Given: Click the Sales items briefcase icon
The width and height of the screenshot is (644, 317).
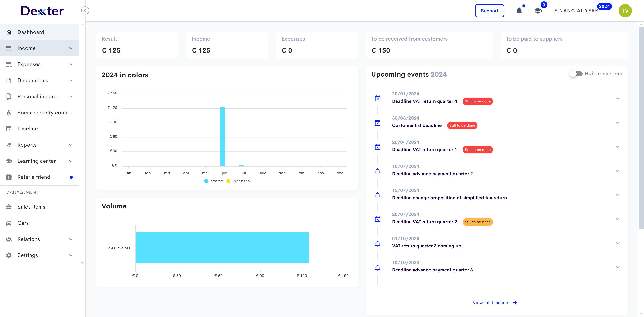Looking at the screenshot, I should pos(9,207).
